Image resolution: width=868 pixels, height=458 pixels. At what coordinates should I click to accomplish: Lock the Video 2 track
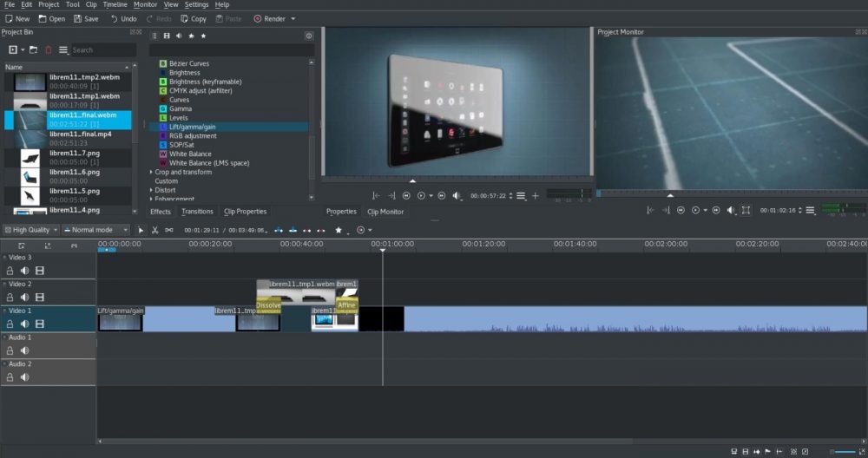click(10, 297)
